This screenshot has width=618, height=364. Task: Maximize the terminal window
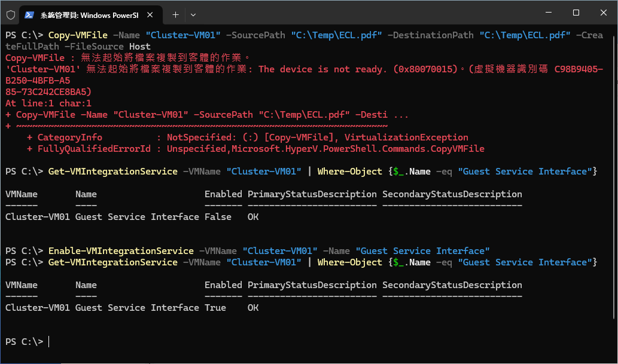click(x=576, y=13)
